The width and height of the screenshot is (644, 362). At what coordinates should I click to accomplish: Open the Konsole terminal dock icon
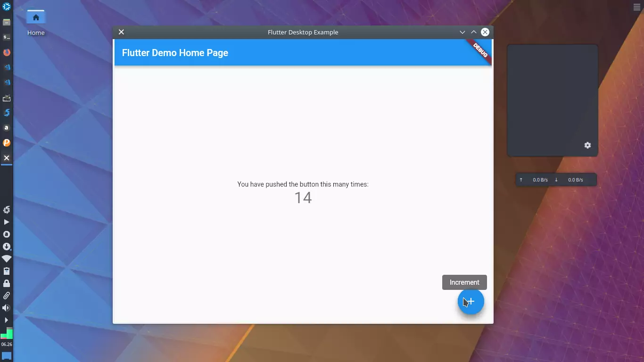pyautogui.click(x=7, y=37)
